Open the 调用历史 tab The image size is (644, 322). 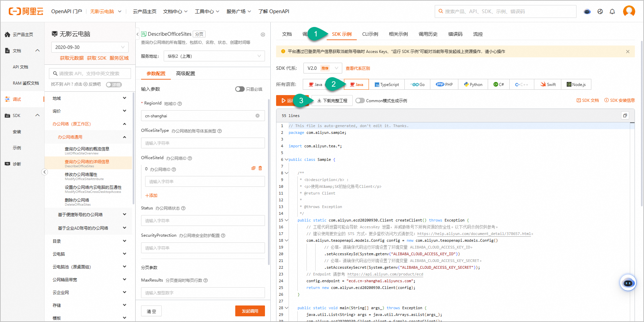[428, 34]
